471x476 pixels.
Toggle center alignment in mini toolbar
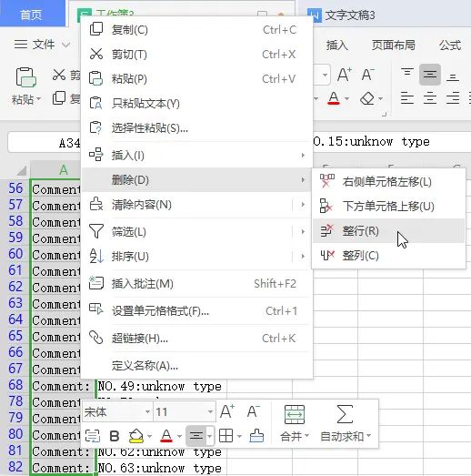pyautogui.click(x=195, y=436)
